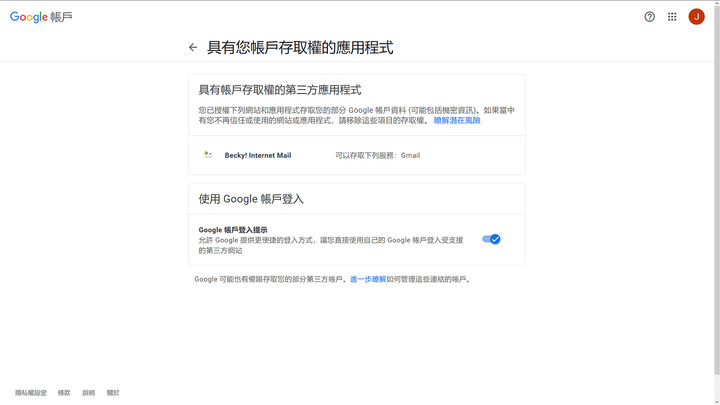Screen dimensions: 720x405
Task: Click the Google 帳戶登入提示 label
Action: (x=233, y=230)
